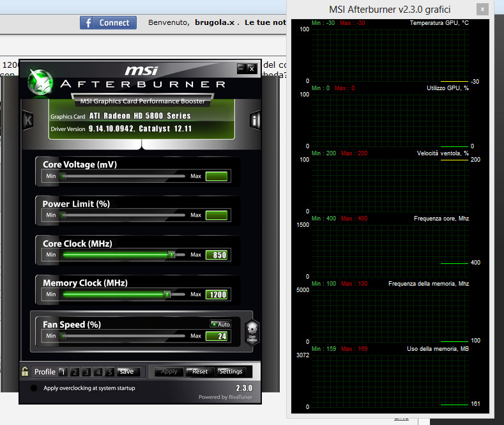Click the Fan Speed slider track
504x425 pixels.
tap(124, 336)
